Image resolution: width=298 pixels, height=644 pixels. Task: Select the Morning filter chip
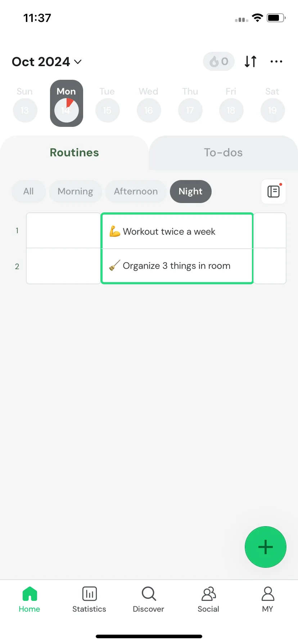point(76,192)
